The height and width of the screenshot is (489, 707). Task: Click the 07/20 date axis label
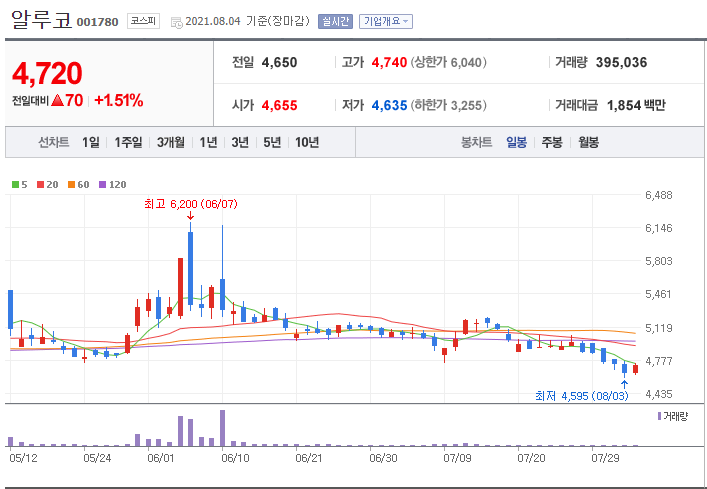pyautogui.click(x=531, y=458)
